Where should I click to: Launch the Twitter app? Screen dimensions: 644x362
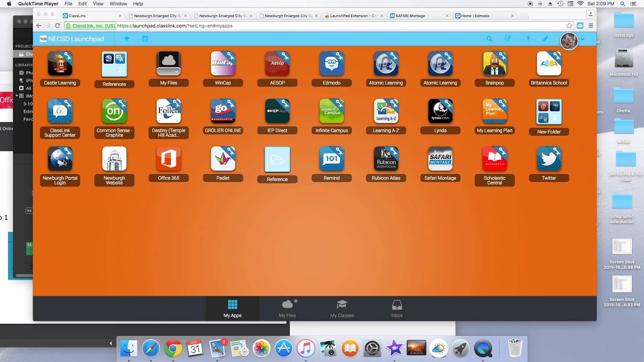click(549, 159)
